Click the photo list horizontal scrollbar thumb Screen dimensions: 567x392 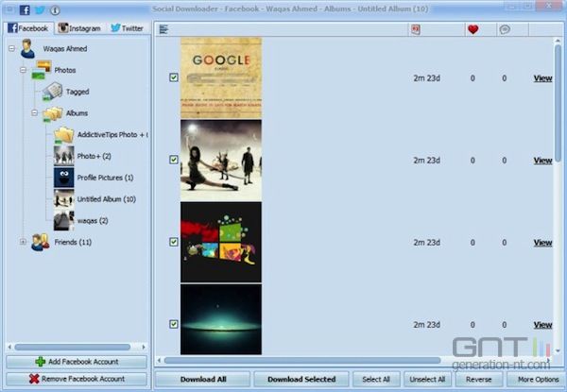pyautogui.click(x=302, y=360)
